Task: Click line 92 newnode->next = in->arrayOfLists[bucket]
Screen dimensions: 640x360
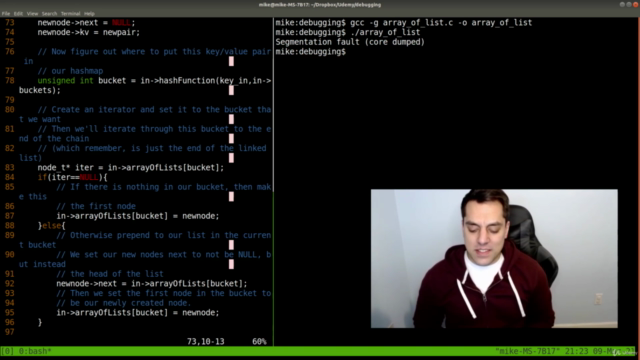Action: pyautogui.click(x=152, y=284)
